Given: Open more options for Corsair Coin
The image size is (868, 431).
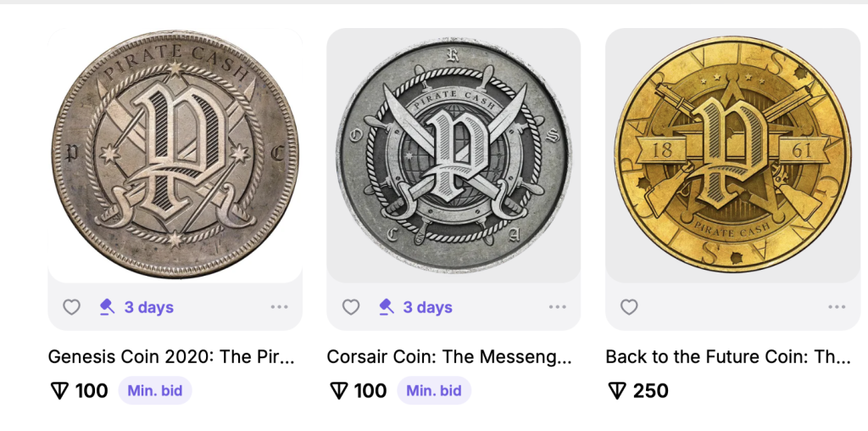Looking at the screenshot, I should coord(558,307).
